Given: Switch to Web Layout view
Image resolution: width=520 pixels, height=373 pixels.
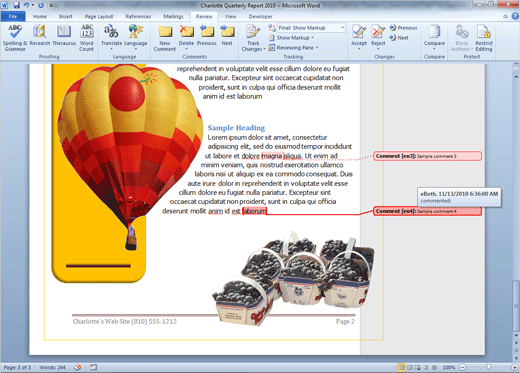Looking at the screenshot, I should click(418, 367).
